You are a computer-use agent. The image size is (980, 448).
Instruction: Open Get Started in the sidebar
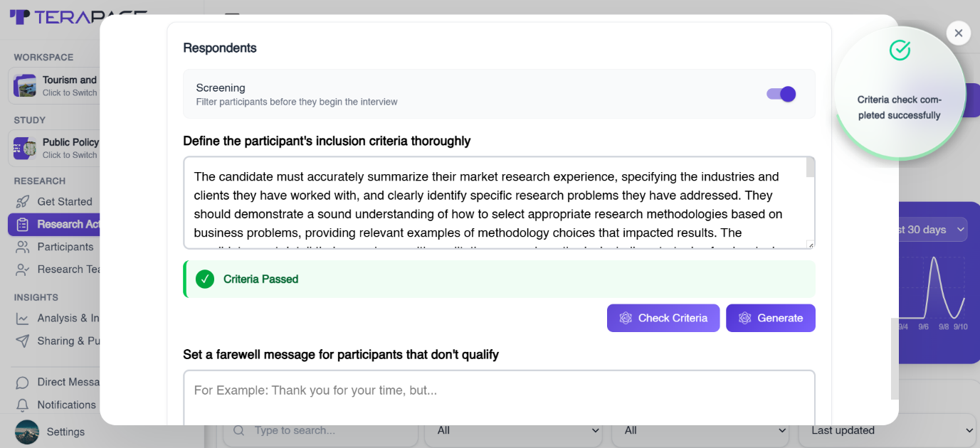[x=53, y=201]
